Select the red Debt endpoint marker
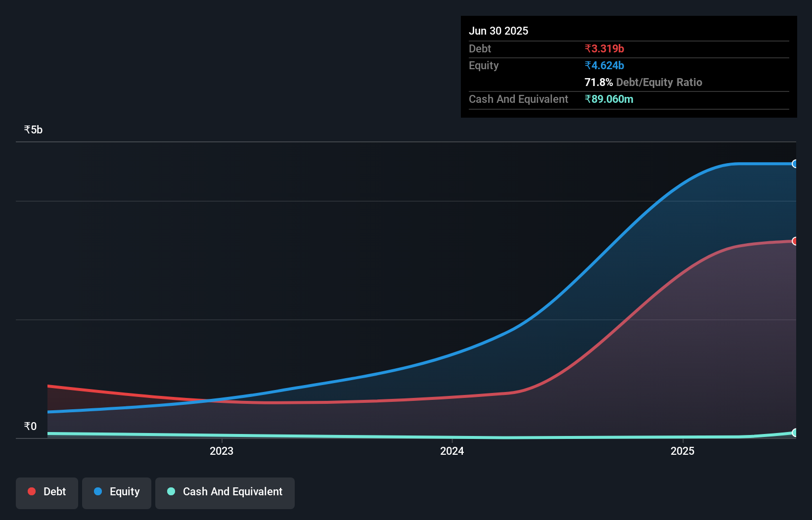This screenshot has width=812, height=520. pos(795,241)
